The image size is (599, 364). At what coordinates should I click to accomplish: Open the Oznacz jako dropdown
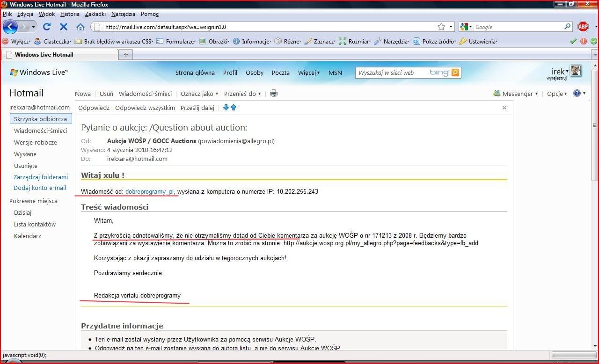click(x=199, y=94)
